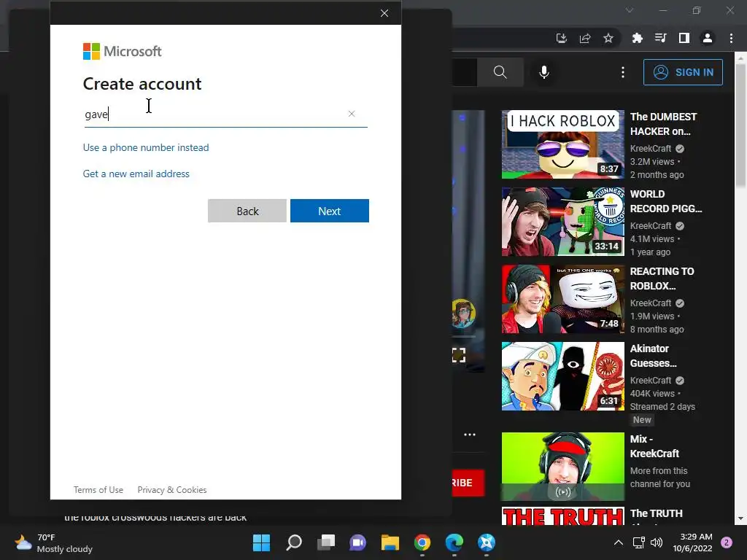Screen dimensions: 747x560
Task: Activate YouTube voice search microphone
Action: [x=544, y=72]
